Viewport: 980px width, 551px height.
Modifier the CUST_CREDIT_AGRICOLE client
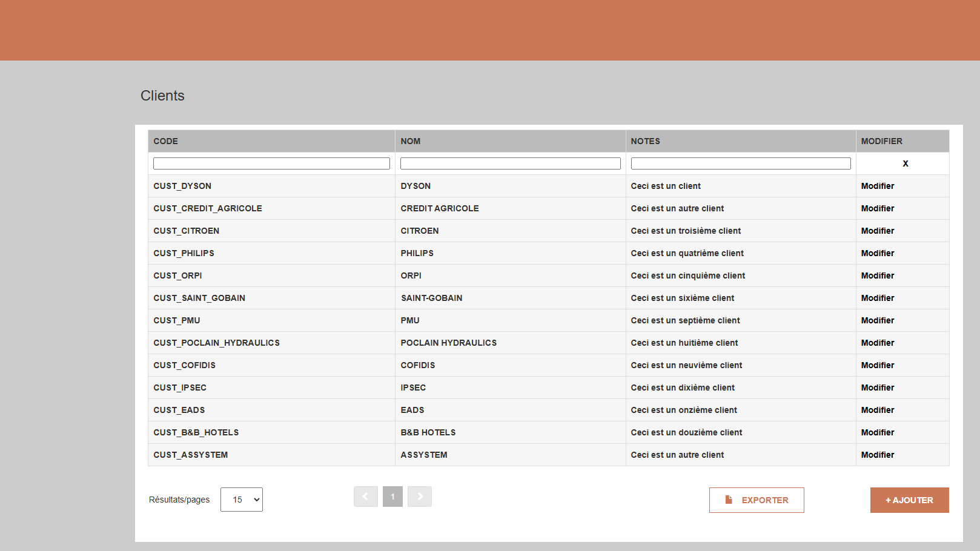click(878, 208)
